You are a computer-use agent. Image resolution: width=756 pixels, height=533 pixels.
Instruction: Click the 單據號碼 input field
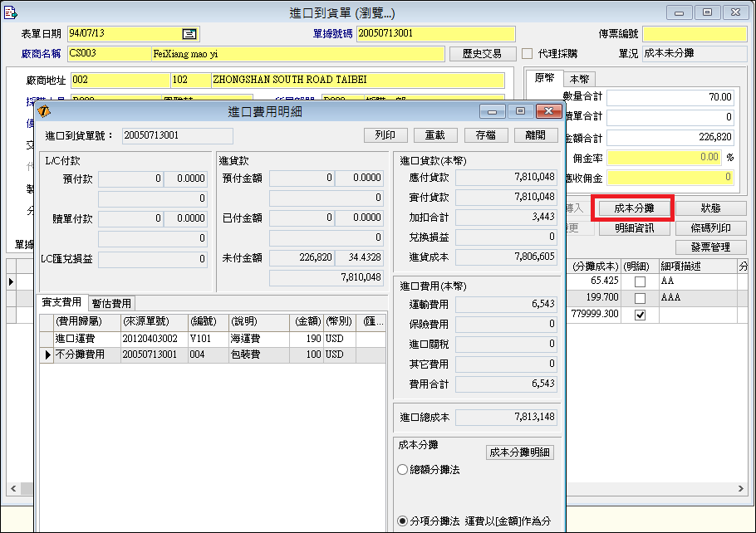pos(434,34)
